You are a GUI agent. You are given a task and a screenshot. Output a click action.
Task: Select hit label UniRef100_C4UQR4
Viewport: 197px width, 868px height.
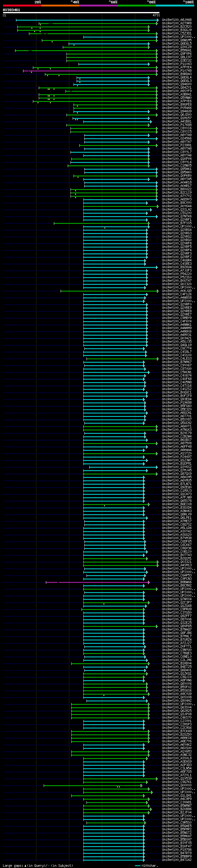(x=177, y=260)
